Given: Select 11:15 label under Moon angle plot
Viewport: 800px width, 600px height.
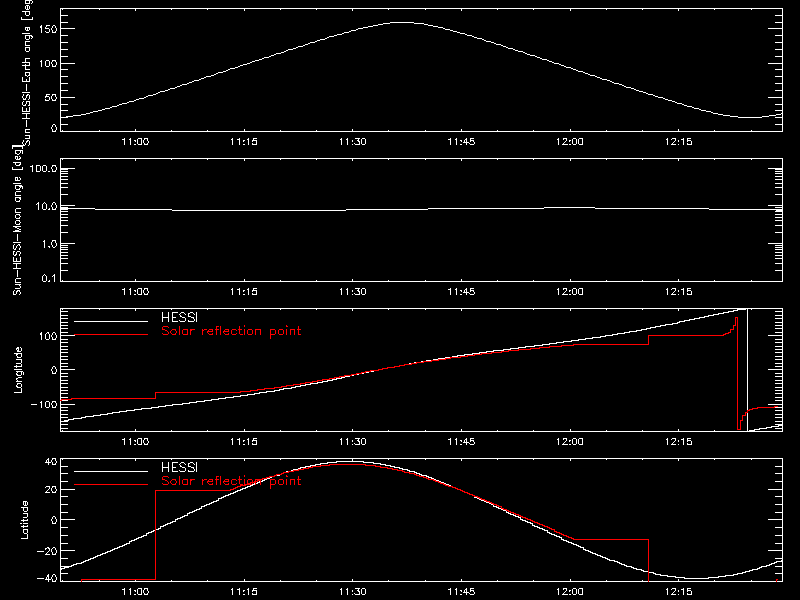Looking at the screenshot, I should click(x=244, y=292).
